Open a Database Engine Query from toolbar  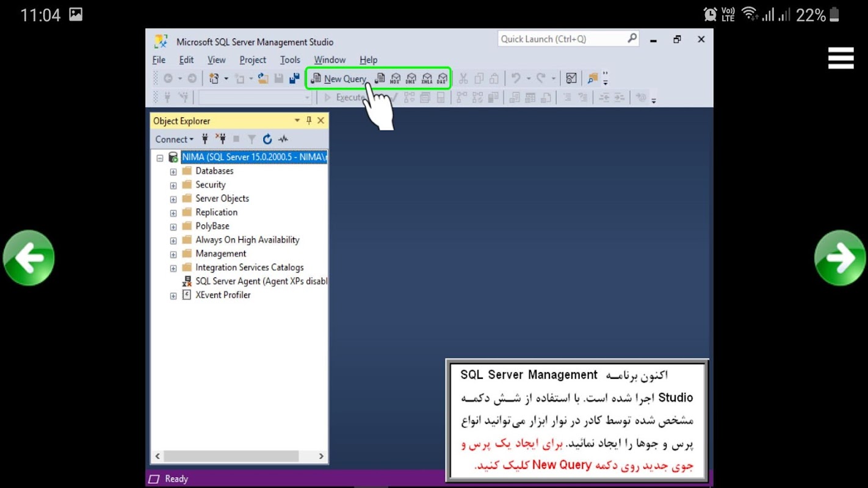380,79
